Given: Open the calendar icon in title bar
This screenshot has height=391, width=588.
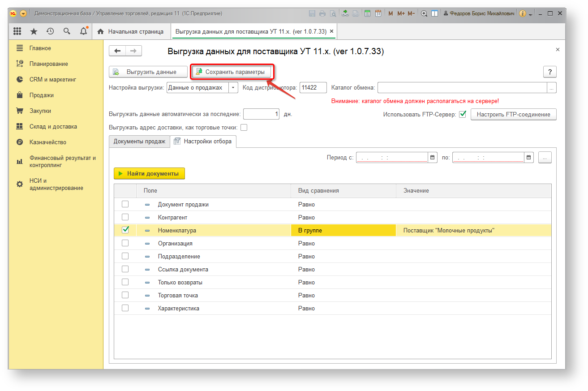Looking at the screenshot, I should pyautogui.click(x=378, y=13).
